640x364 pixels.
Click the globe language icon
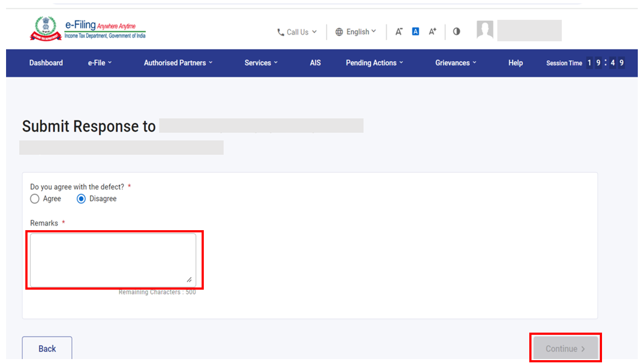(x=339, y=32)
